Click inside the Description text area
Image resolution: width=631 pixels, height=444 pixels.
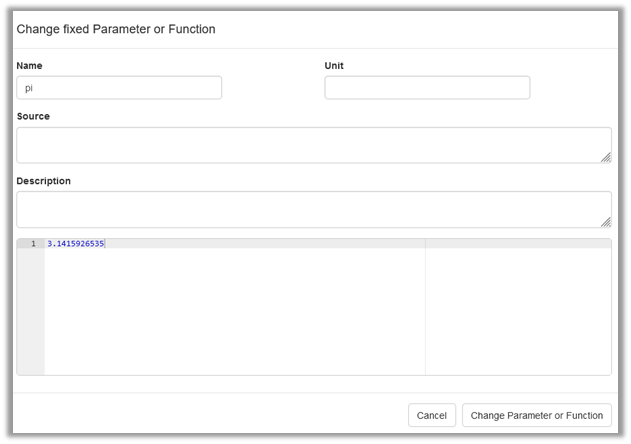pos(313,209)
